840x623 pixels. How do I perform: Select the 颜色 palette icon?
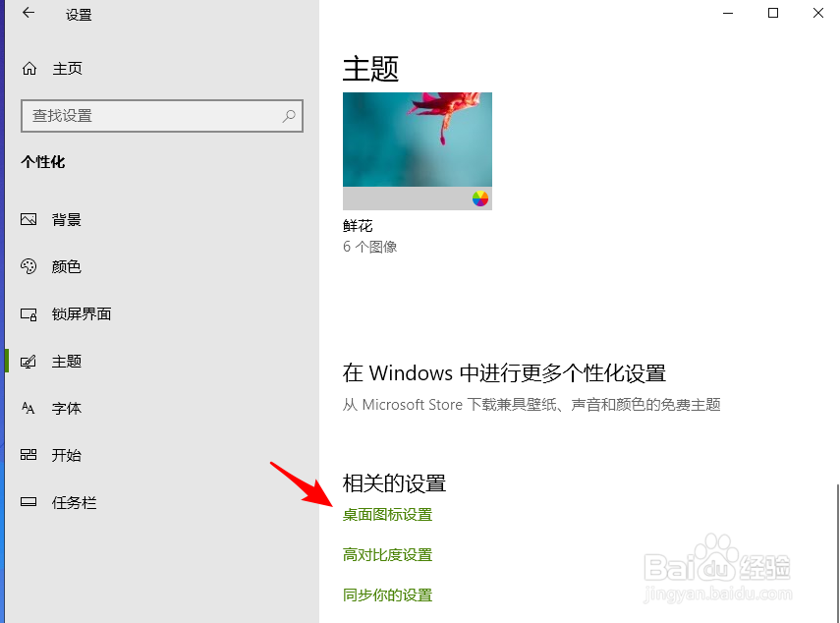coord(28,266)
